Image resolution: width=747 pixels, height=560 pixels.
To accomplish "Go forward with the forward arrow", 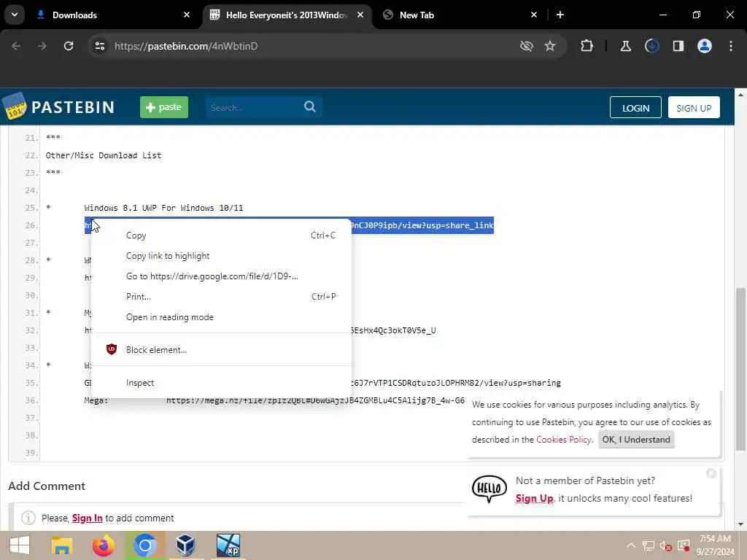I will click(42, 46).
